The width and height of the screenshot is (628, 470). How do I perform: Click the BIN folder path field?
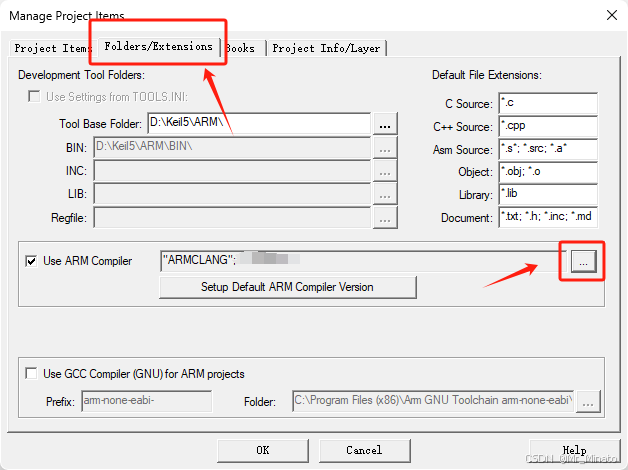[x=232, y=148]
